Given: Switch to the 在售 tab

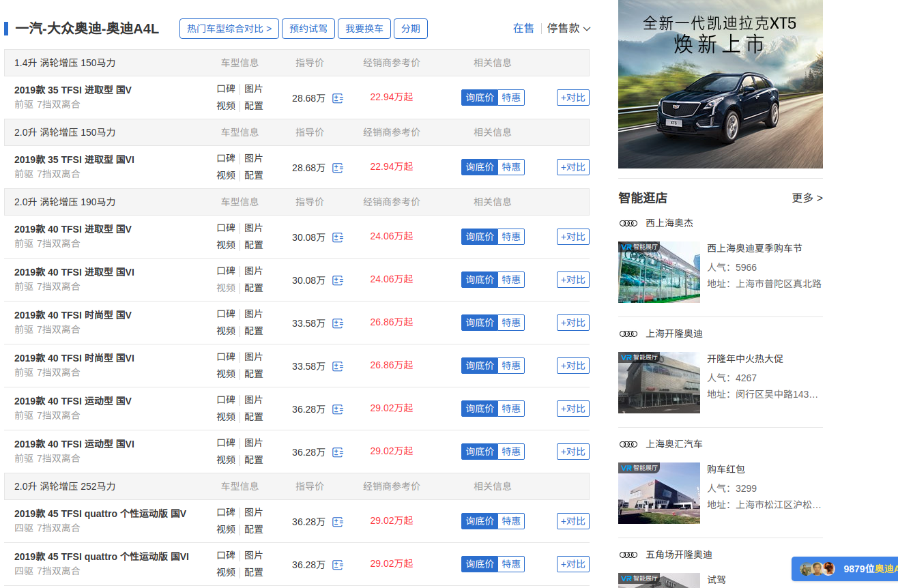Looking at the screenshot, I should click(524, 28).
